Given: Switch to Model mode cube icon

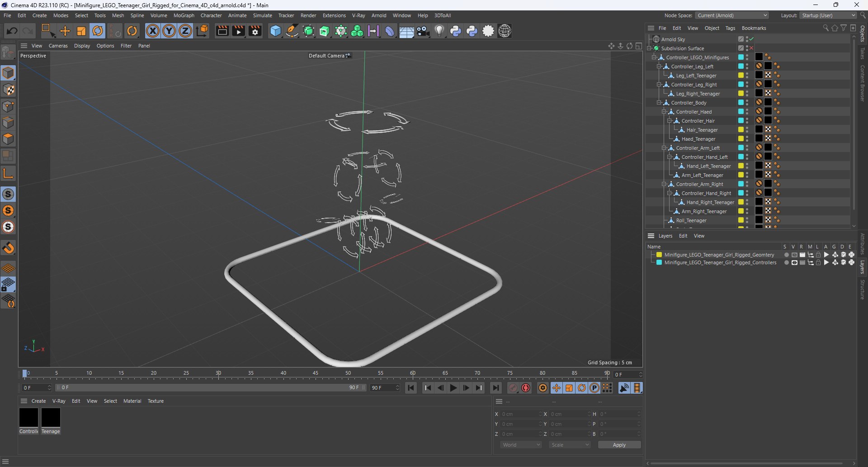Looking at the screenshot, I should 8,73.
